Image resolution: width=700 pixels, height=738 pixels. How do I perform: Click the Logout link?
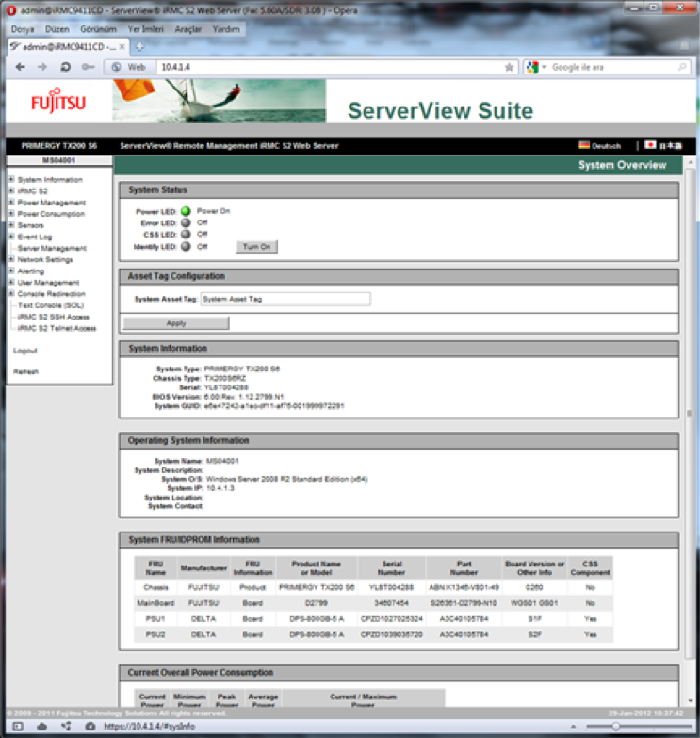click(24, 351)
